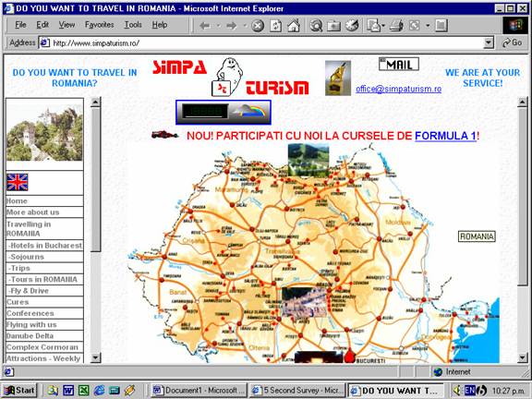
Task: Open Mail button dropdown arrow
Action: point(383,26)
